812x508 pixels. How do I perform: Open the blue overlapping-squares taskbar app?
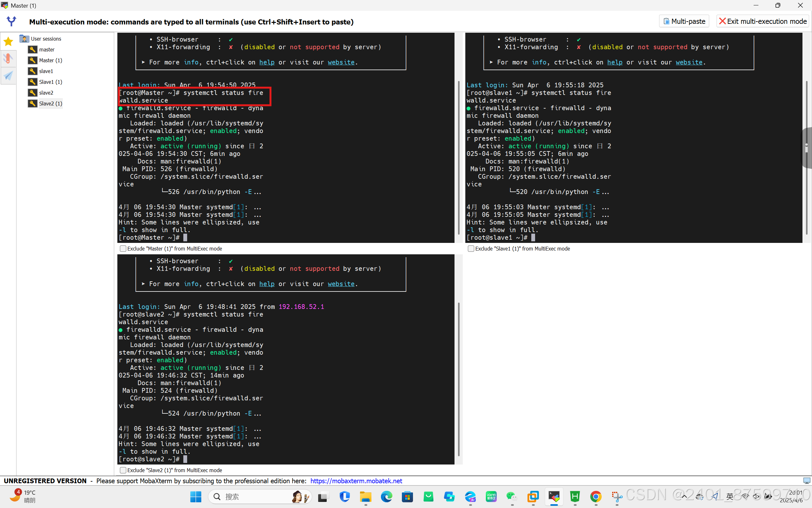(x=449, y=497)
